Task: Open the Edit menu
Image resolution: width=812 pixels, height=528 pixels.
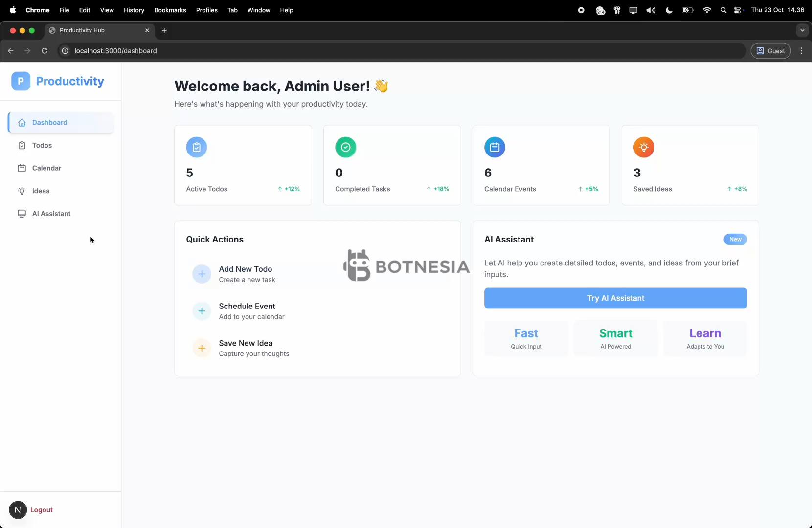Action: pos(85,10)
